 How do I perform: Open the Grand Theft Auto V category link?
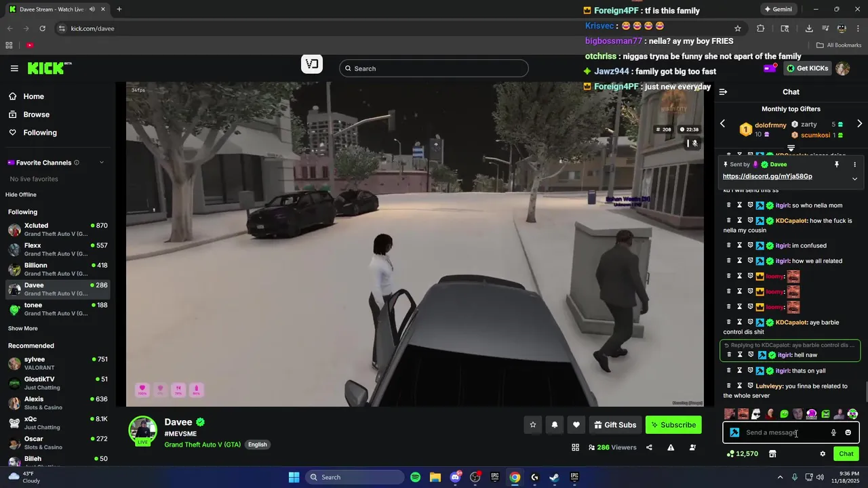click(x=202, y=445)
